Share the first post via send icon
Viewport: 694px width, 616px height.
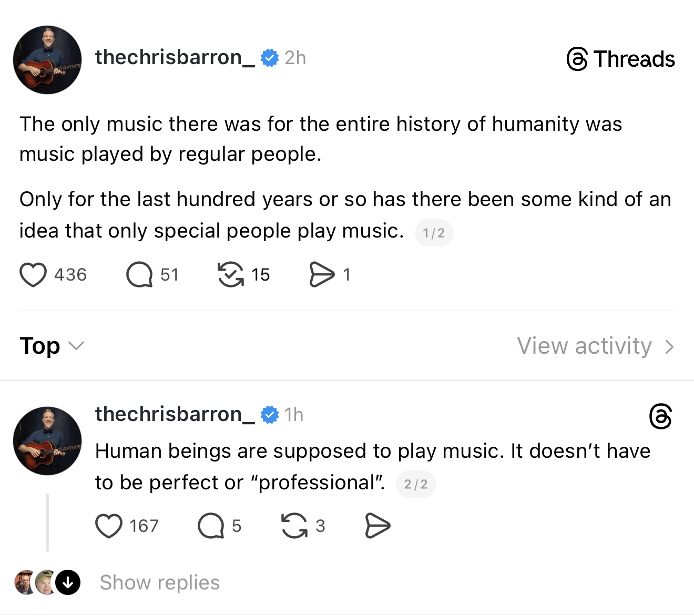point(322,274)
